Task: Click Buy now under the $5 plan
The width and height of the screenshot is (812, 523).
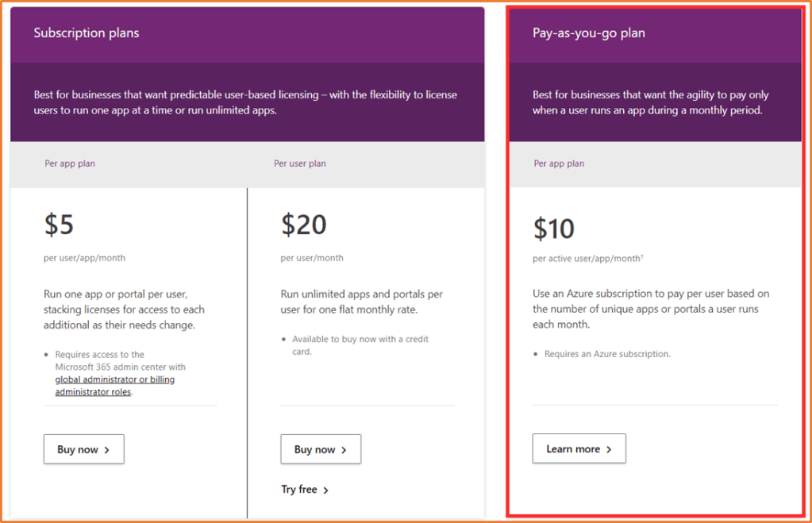Action: coord(83,449)
